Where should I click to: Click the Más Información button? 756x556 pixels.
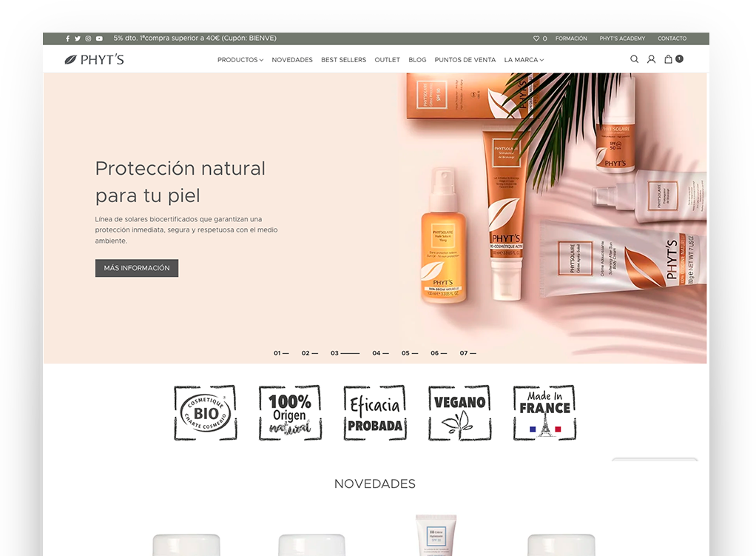[137, 268]
